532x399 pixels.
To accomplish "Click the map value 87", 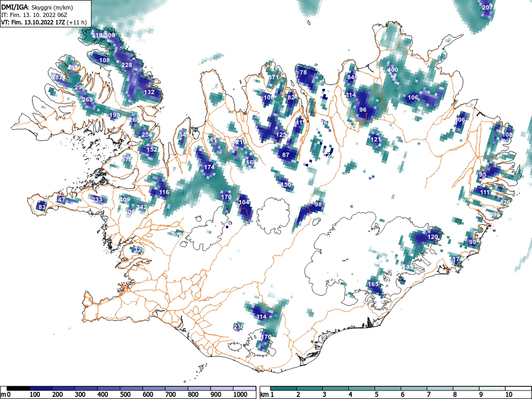I will (286, 155).
